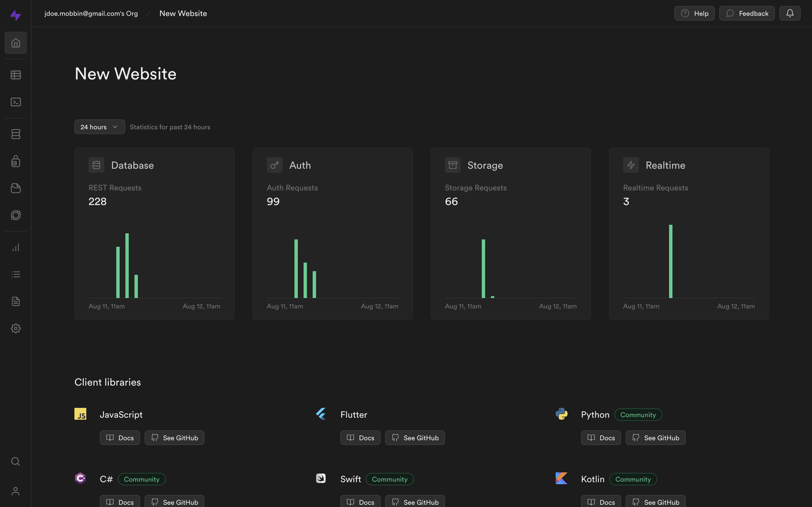Open the Realtime sidebar icon
This screenshot has width=812, height=507.
click(16, 215)
